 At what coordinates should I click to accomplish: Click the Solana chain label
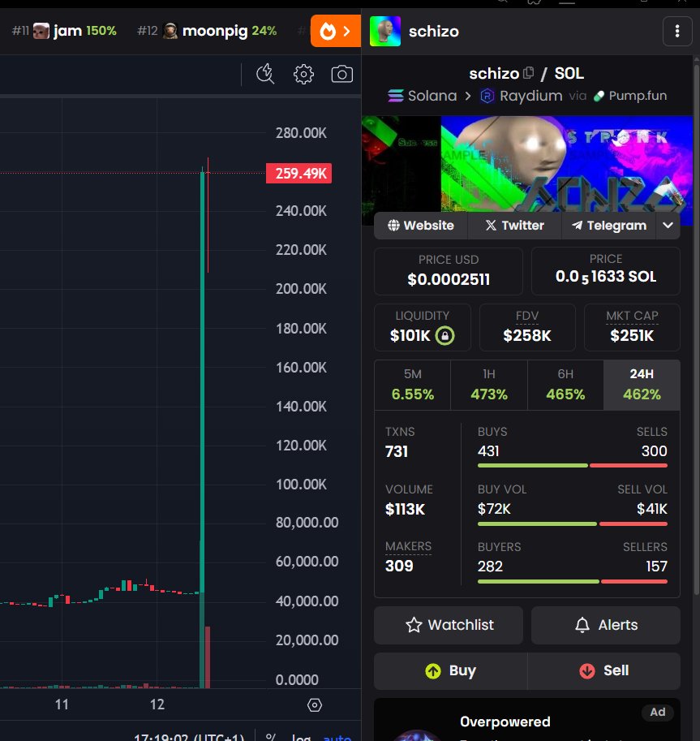click(423, 96)
